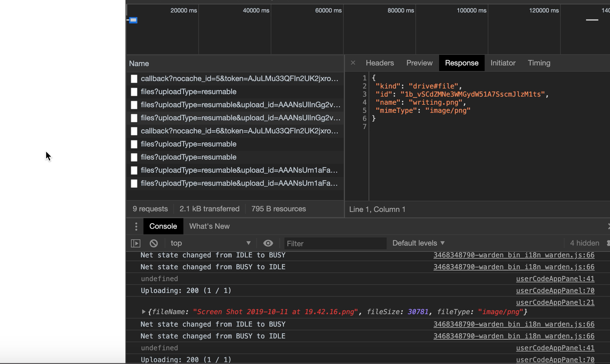This screenshot has width=610, height=364.
Task: Open the console drawer three-dot menu
Action: tap(136, 226)
